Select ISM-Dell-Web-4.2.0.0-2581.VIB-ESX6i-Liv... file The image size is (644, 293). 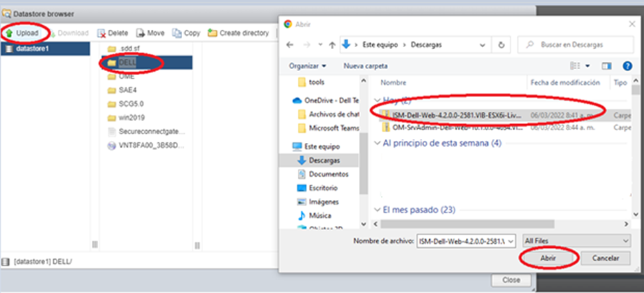[x=504, y=116]
